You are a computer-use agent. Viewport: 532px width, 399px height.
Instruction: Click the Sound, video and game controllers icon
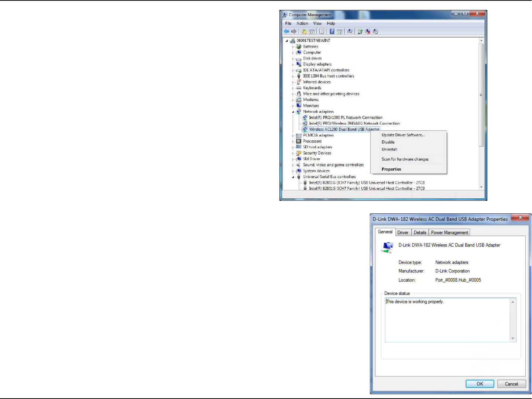pyautogui.click(x=299, y=165)
